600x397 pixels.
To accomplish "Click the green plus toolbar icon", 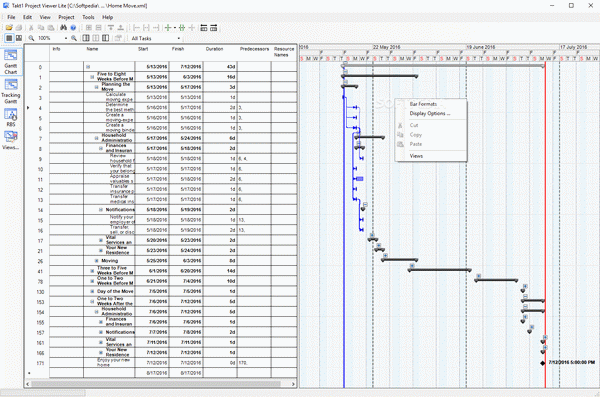I will (168, 28).
